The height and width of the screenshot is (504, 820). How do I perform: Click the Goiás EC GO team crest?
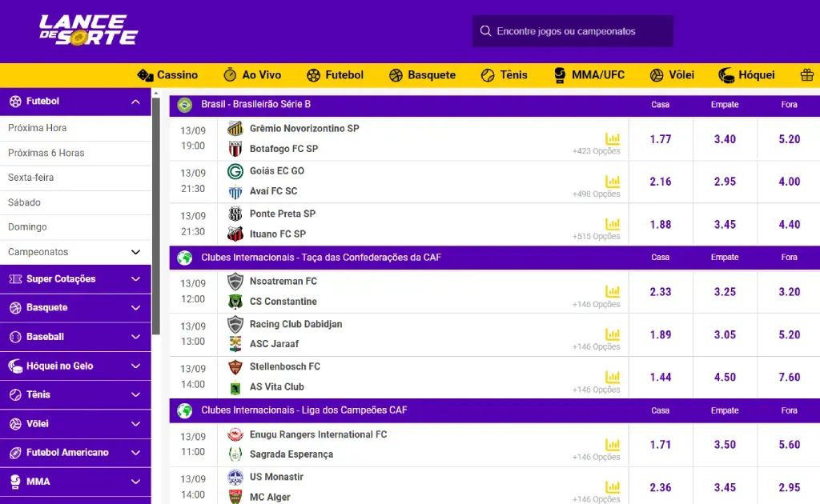(235, 171)
